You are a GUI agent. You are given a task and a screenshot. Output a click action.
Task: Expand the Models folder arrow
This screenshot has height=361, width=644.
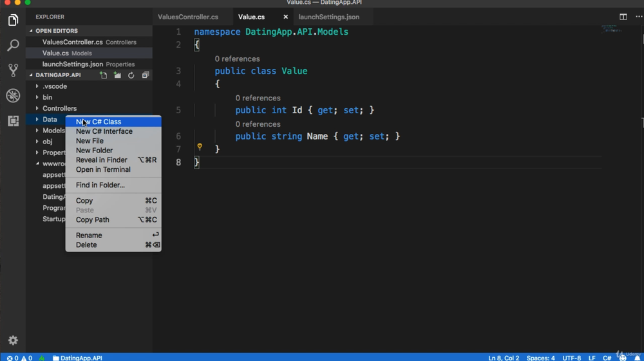37,131
